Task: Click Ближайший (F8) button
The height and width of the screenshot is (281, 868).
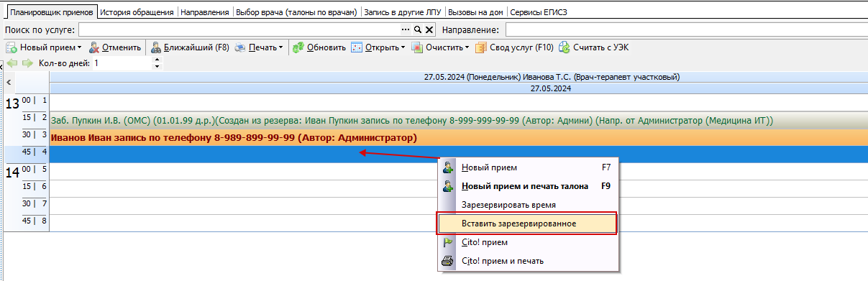Action: tap(190, 47)
